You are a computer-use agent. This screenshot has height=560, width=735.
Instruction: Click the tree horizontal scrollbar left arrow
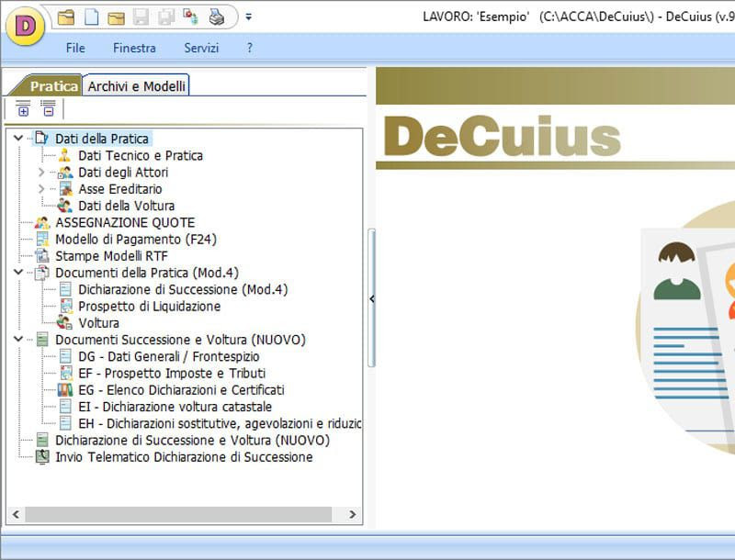coord(16,515)
